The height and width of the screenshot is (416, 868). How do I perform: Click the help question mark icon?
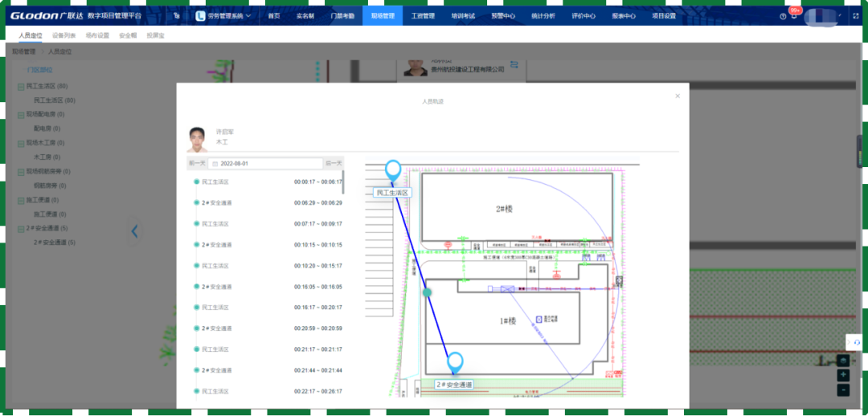[x=783, y=16]
